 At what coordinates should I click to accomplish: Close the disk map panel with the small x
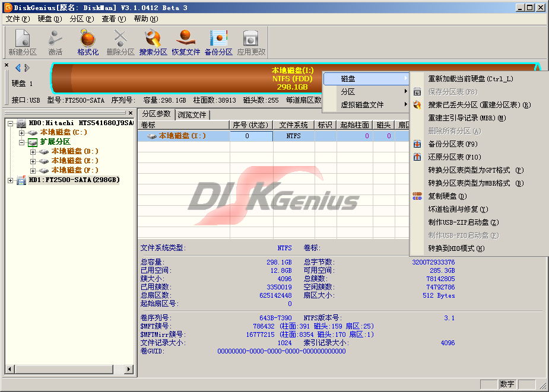pos(7,65)
